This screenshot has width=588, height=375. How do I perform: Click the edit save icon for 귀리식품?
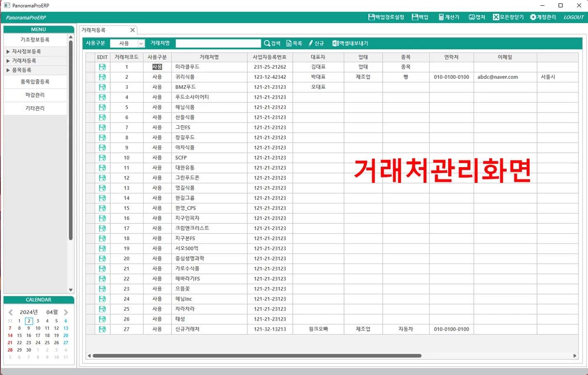[x=102, y=77]
